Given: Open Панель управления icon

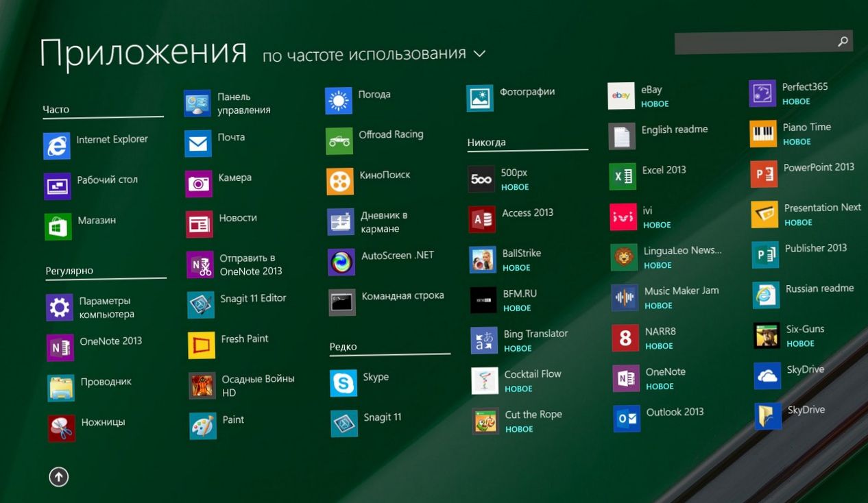Looking at the screenshot, I should (197, 103).
